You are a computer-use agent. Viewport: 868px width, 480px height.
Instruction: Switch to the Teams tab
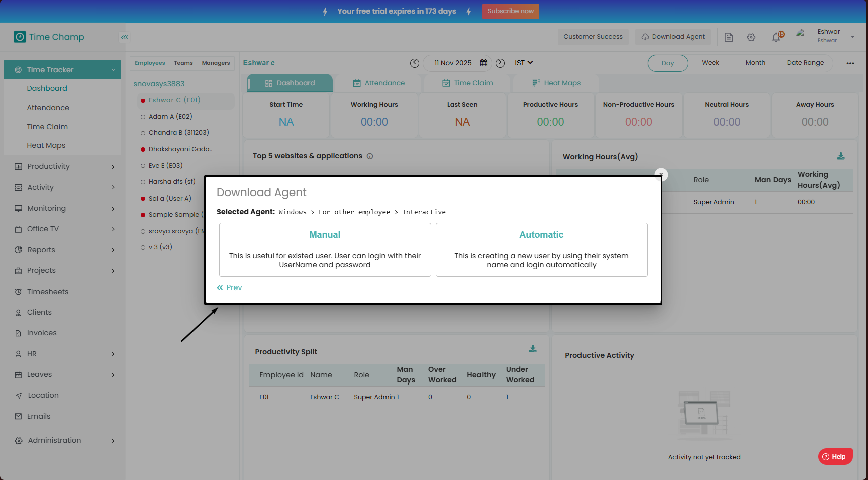pyautogui.click(x=183, y=63)
